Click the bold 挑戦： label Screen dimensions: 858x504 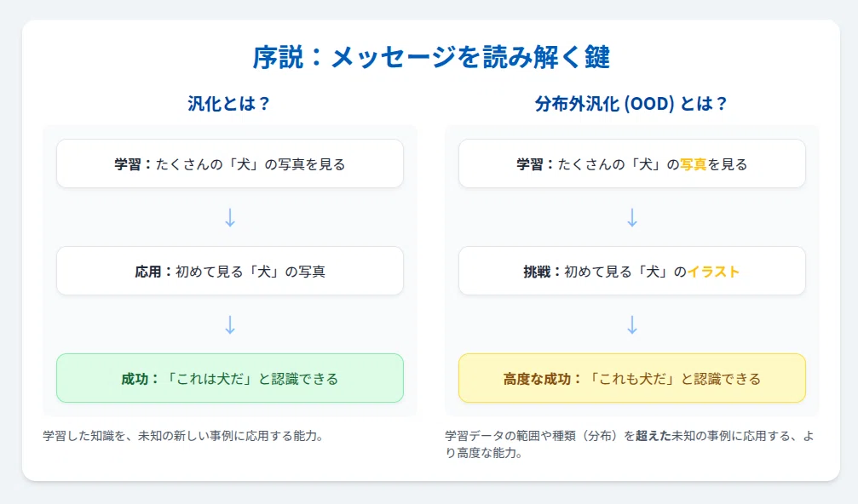coord(542,272)
